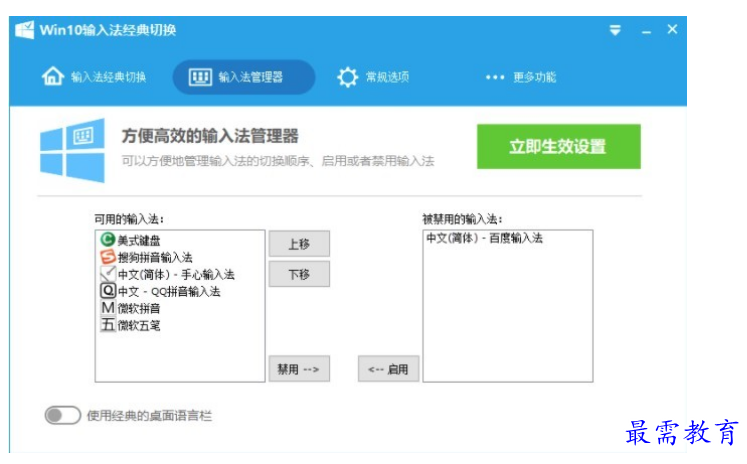Click the green 美式键盘 icon
747x464 pixels.
tap(108, 239)
